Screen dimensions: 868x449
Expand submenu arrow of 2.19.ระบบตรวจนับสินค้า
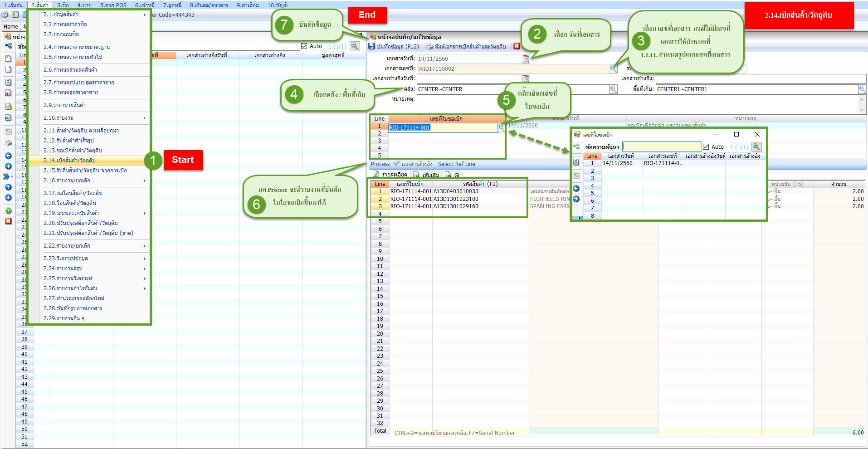tap(145, 213)
